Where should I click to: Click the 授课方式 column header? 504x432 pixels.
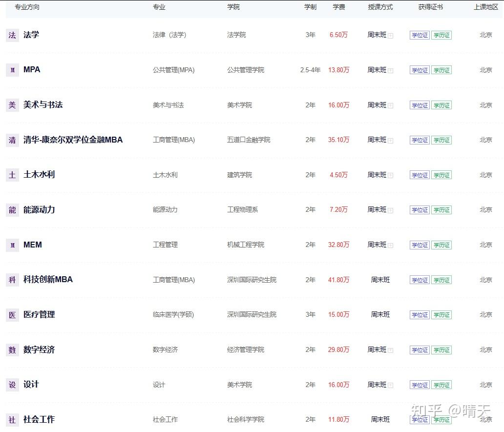[380, 7]
